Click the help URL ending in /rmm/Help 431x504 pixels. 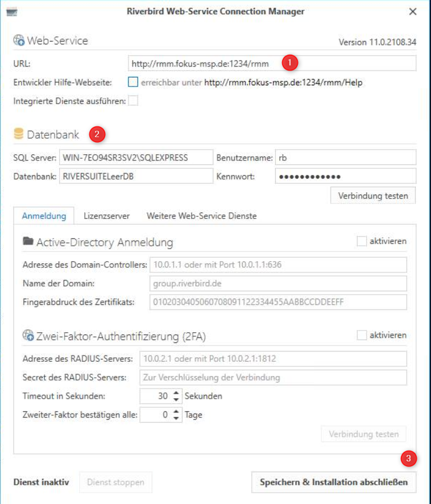click(x=283, y=82)
